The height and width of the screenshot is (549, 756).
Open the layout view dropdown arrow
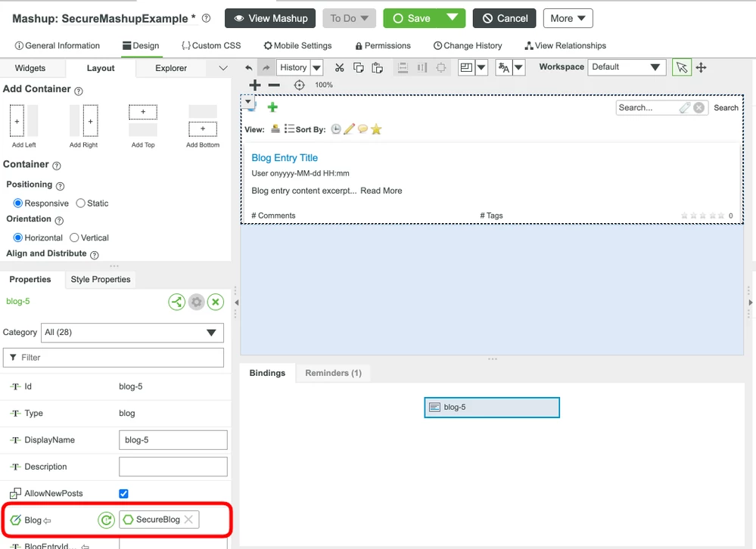[481, 67]
